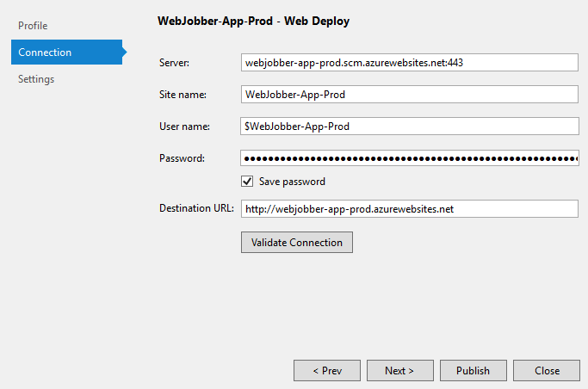588x389 pixels.
Task: Open the Profile step
Action: coord(33,26)
